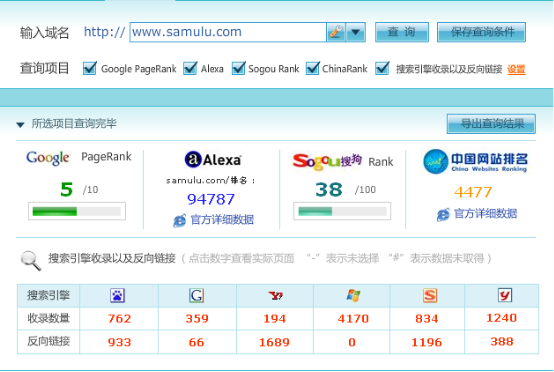Click the 查询 query button
This screenshot has width=554, height=372.
402,32
